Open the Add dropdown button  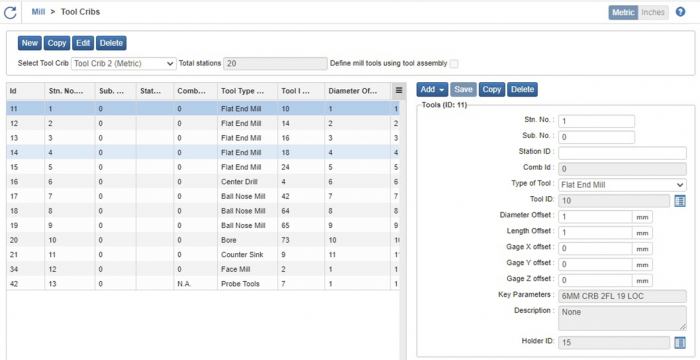432,90
